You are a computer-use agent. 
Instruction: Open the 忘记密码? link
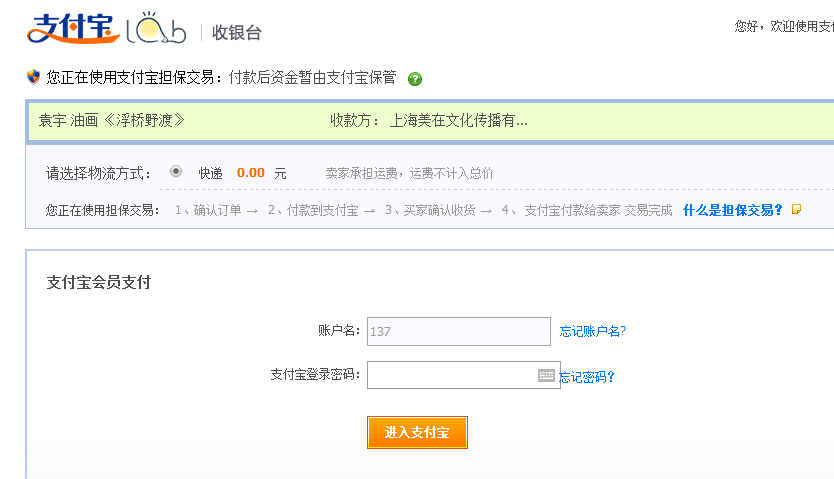587,377
